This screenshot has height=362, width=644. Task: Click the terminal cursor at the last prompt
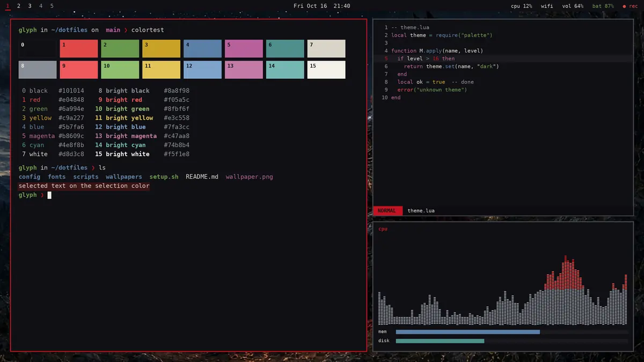pos(49,195)
